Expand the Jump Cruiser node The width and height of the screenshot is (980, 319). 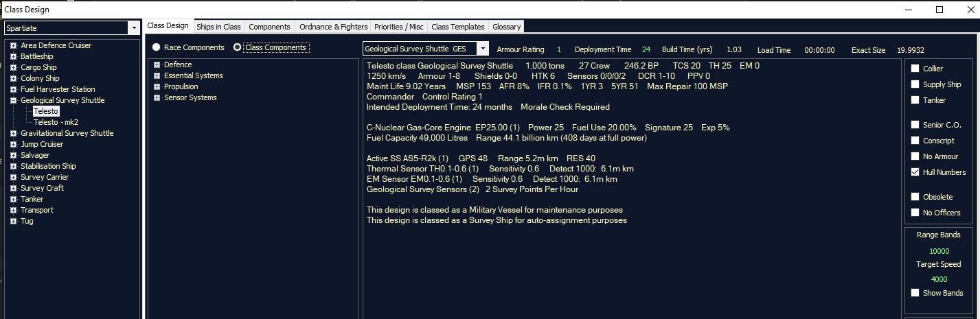(13, 144)
